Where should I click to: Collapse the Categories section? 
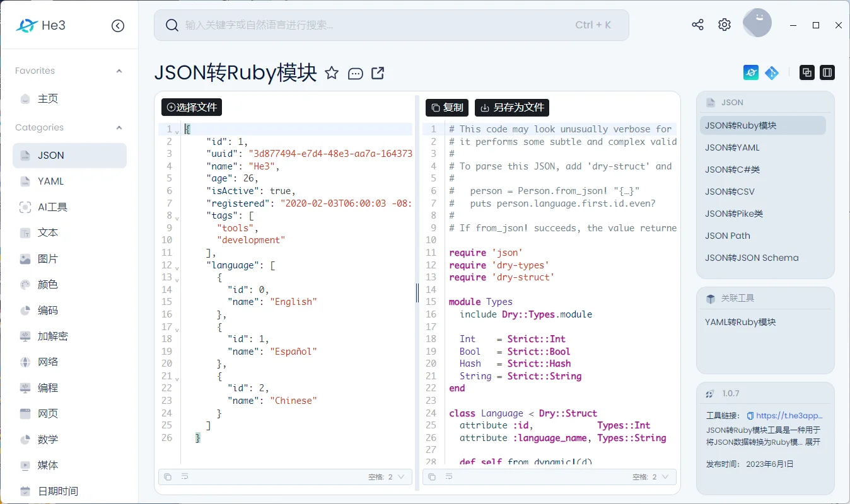pyautogui.click(x=119, y=127)
